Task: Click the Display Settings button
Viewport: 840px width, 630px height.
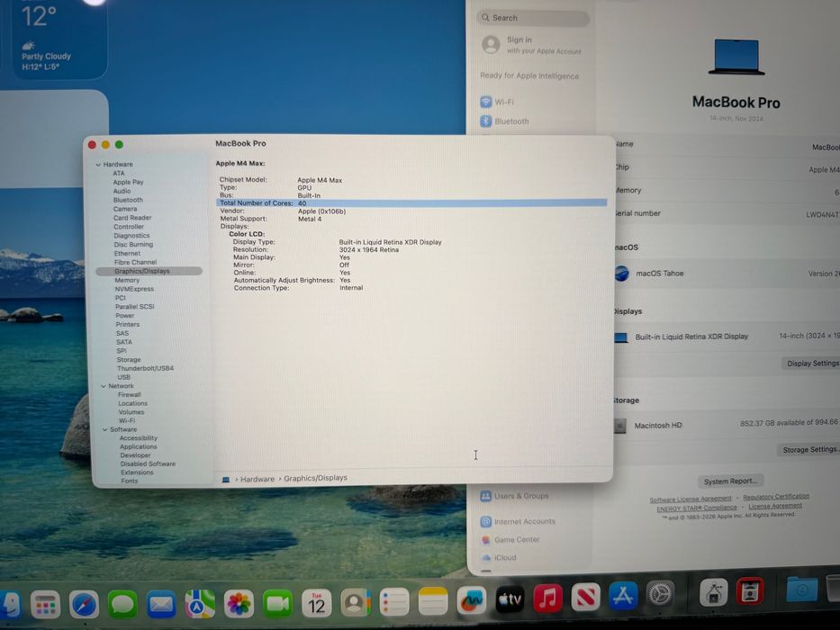Action: (811, 364)
